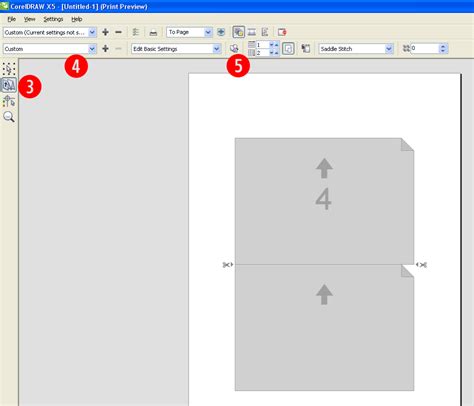Toggle the mirror output button
The width and height of the screenshot is (474, 406).
(x=265, y=32)
